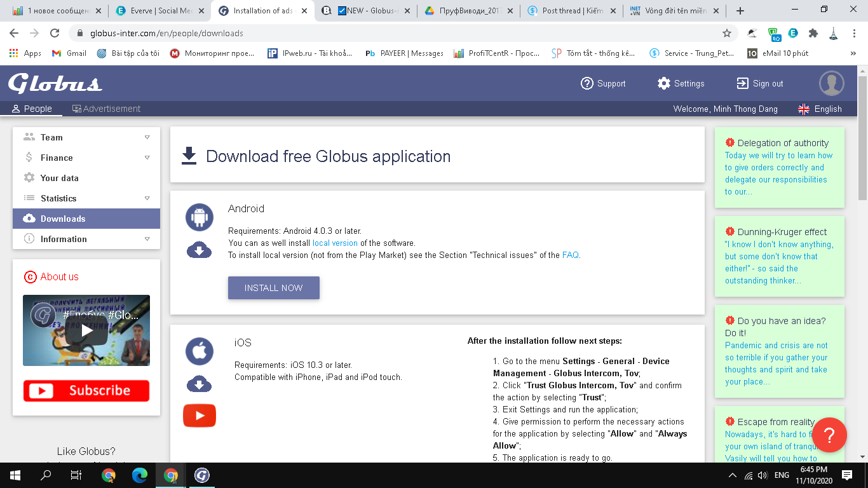Open a new browser tab
This screenshot has width=868, height=488.
[x=740, y=11]
